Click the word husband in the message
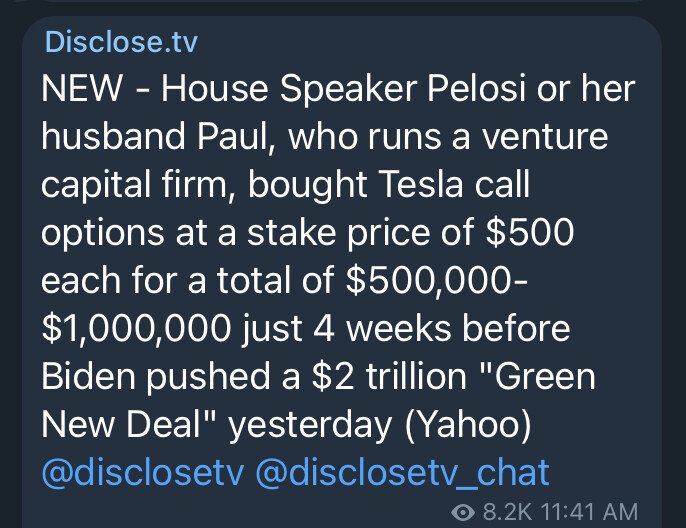Image resolution: width=686 pixels, height=528 pixels. click(114, 136)
